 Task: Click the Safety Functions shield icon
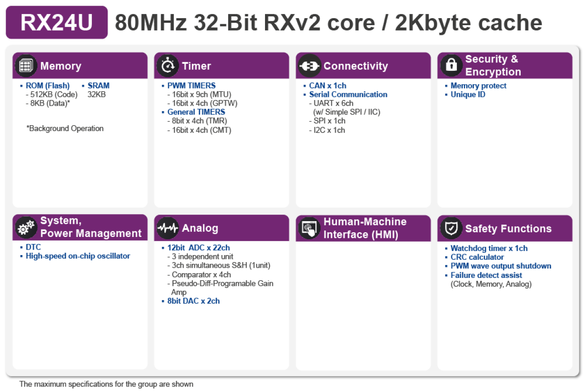450,228
